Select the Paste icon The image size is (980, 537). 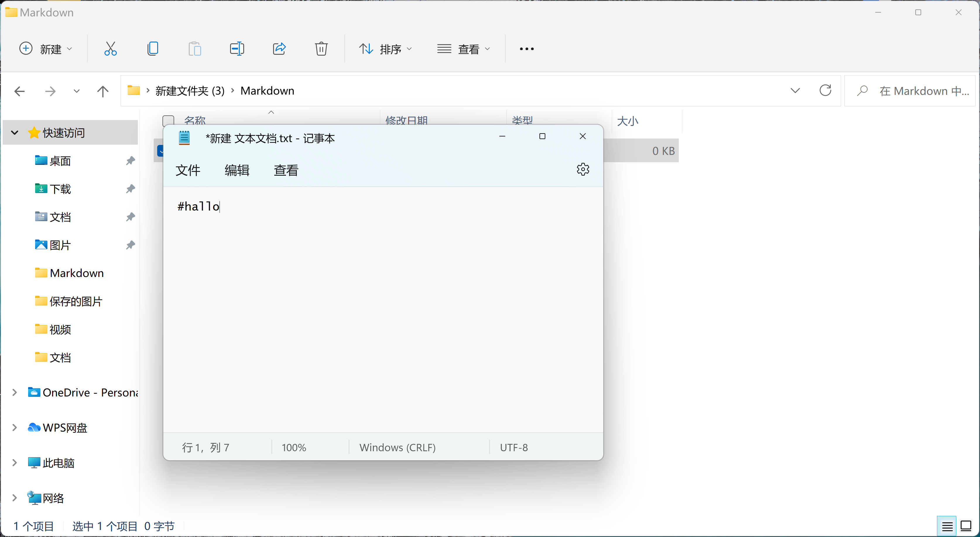[195, 48]
